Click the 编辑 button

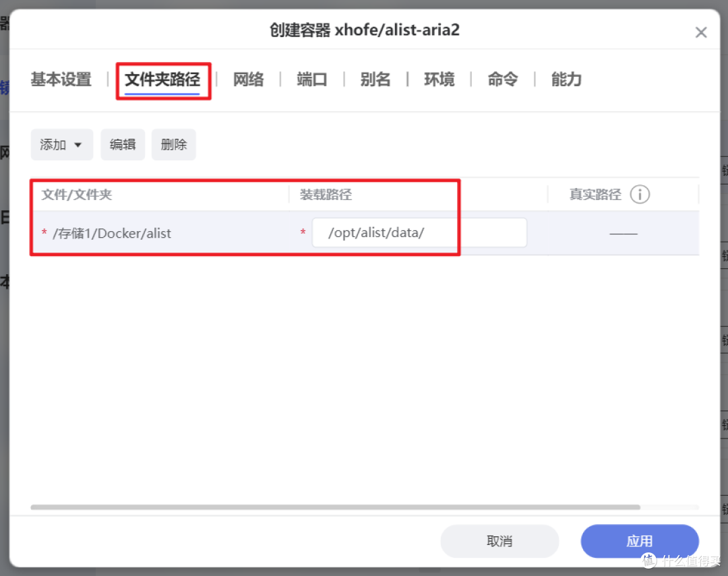pos(123,144)
